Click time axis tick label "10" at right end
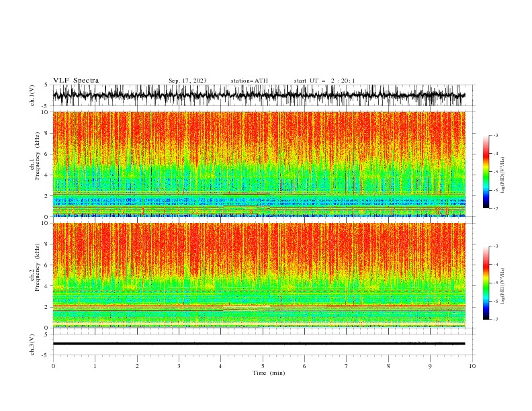Screen dimensions: 532x411 click(472, 366)
